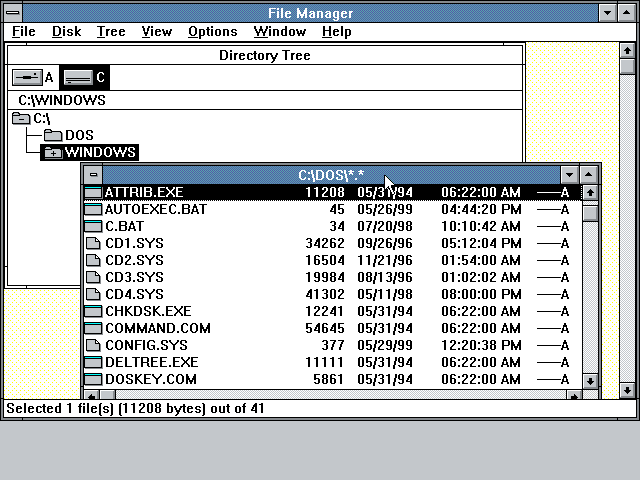
Task: Click DOS file list scroll down arrow
Action: pos(590,381)
